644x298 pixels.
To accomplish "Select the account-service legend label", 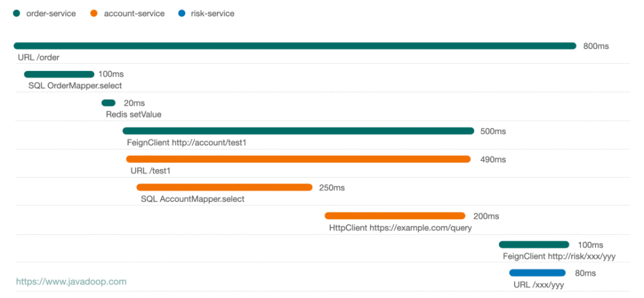I will coord(135,14).
